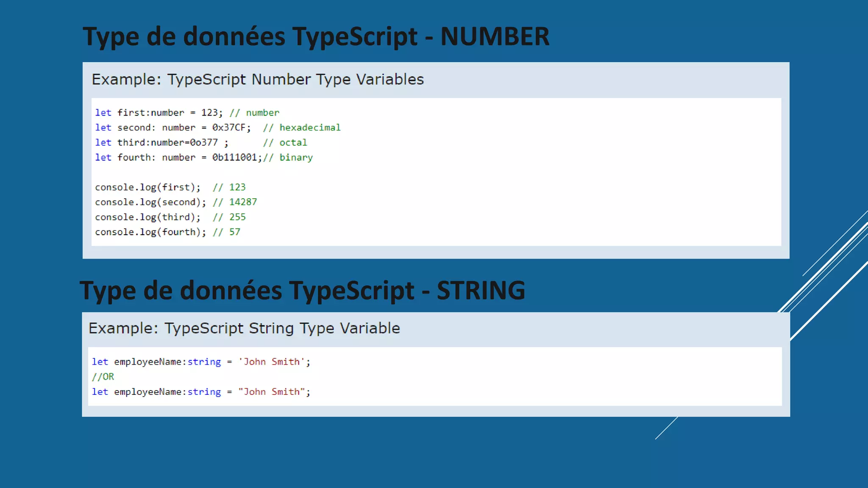Image resolution: width=868 pixels, height=488 pixels.
Task: Click the code line with 0x37CF
Action: pyautogui.click(x=217, y=128)
